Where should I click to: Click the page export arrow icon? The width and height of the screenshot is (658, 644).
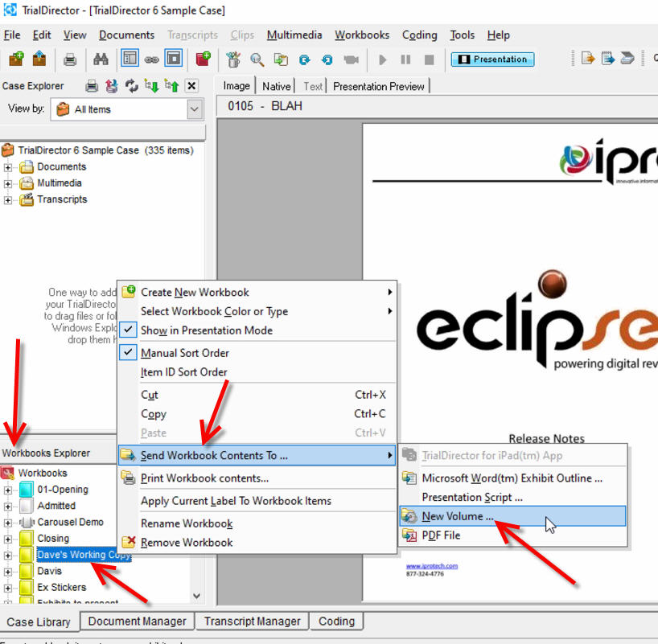coord(588,59)
